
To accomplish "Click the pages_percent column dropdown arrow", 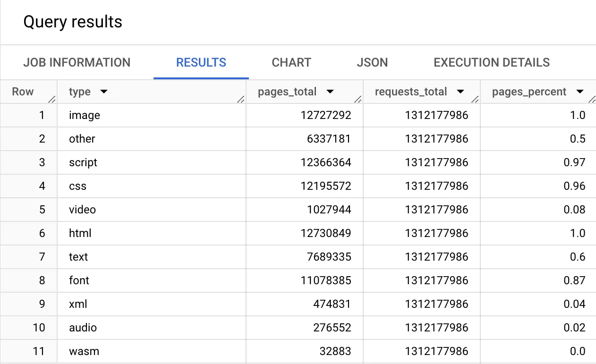I will coord(580,92).
